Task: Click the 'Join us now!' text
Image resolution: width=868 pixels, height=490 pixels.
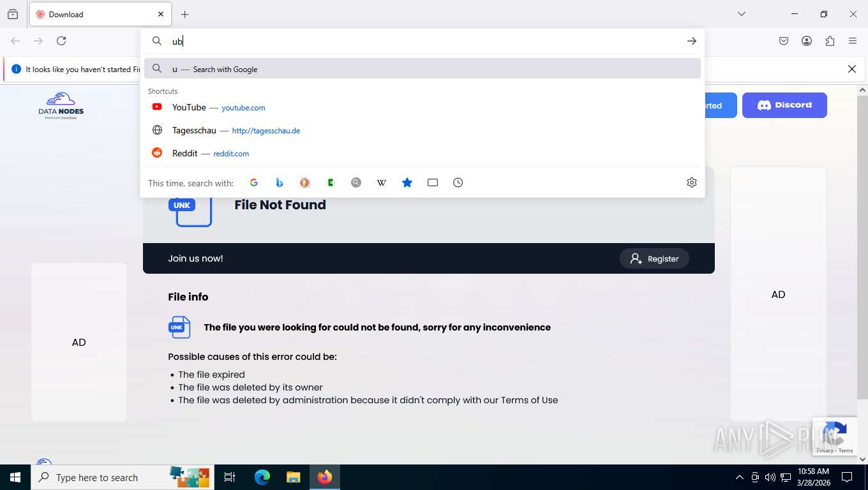Action: (x=195, y=258)
